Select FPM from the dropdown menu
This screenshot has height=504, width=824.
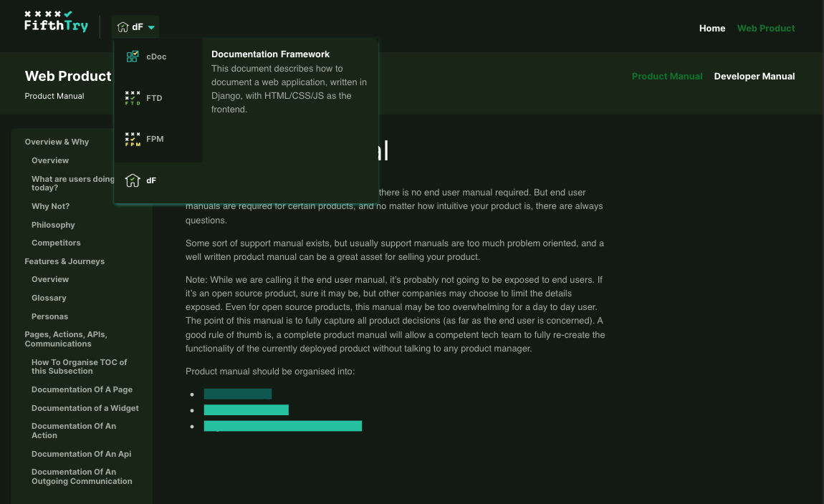tap(158, 139)
